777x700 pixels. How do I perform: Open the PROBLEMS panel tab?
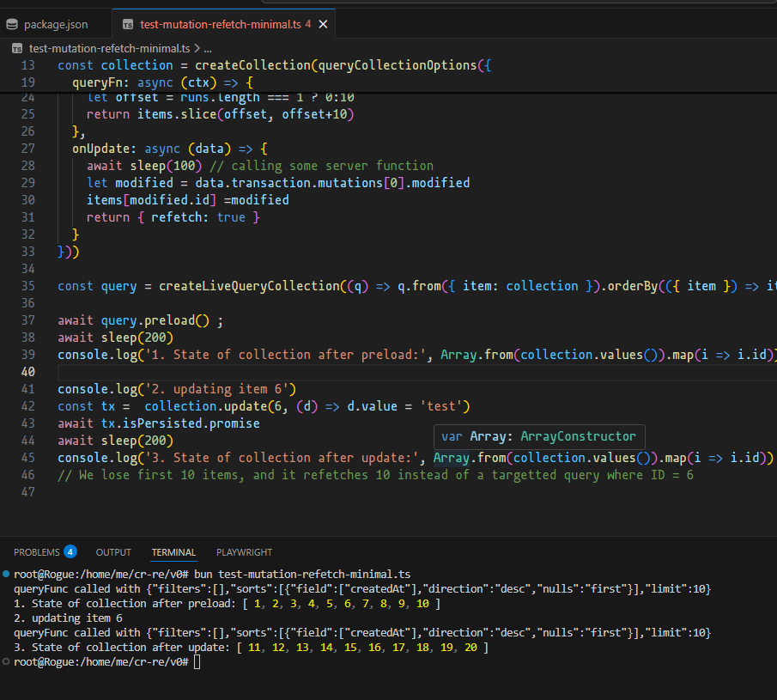tap(37, 552)
